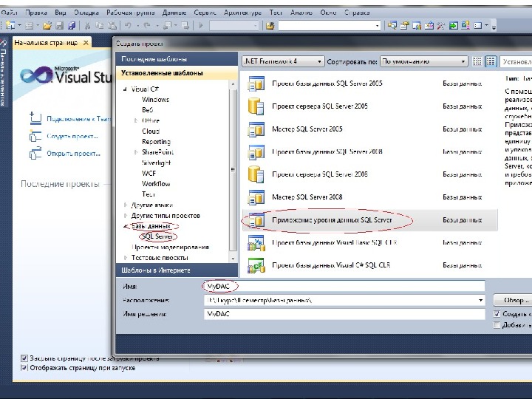Open the sort by 'По умолчанию' dropdown
The height and width of the screenshot is (399, 532).
(x=424, y=61)
